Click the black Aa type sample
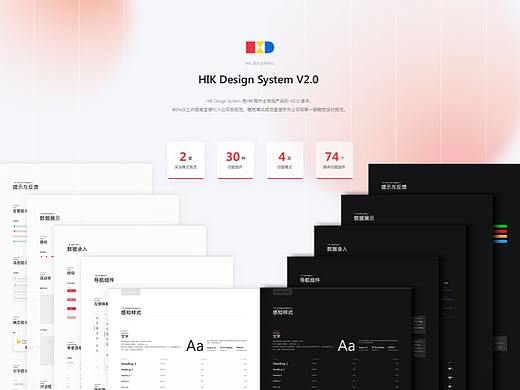 coord(195,346)
